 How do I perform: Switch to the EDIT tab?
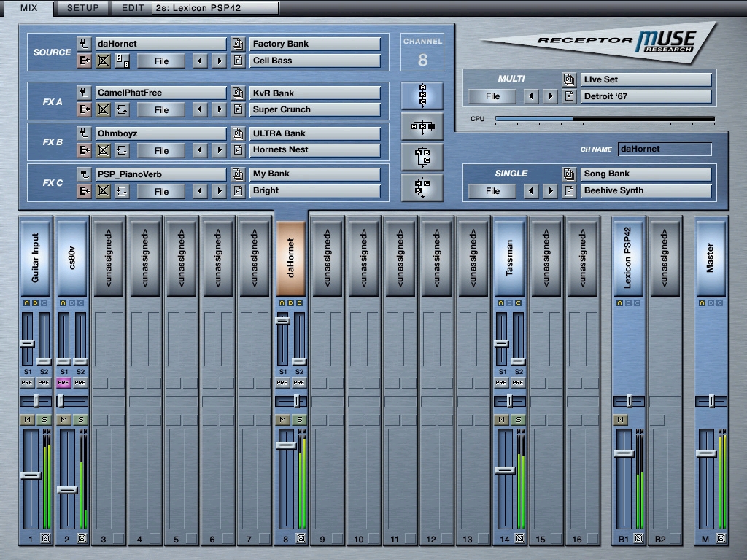point(133,7)
